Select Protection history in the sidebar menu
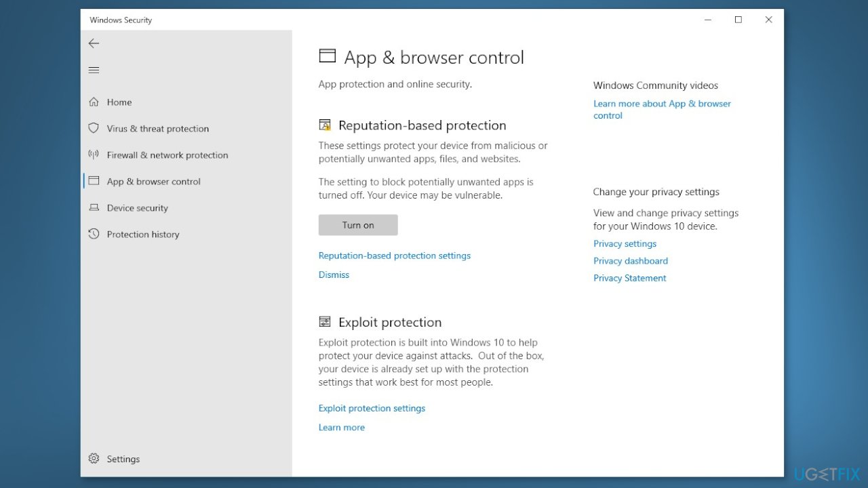Screen dimensions: 868x488 142,234
